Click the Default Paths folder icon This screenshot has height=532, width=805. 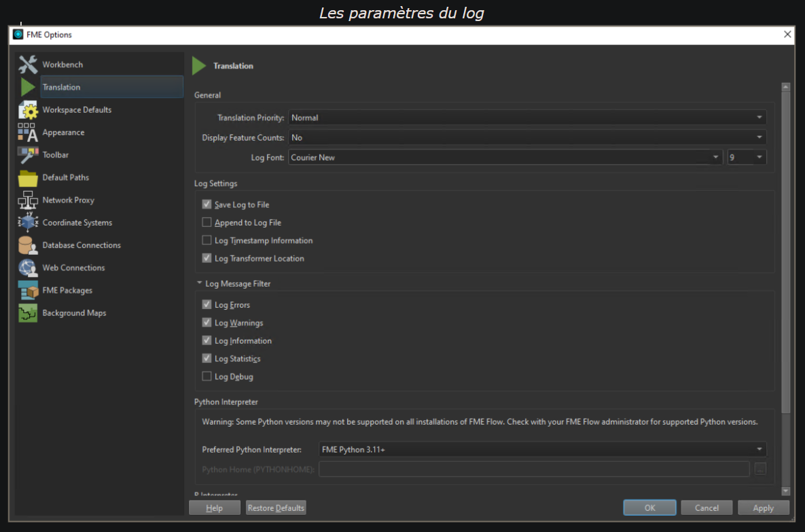(x=28, y=178)
